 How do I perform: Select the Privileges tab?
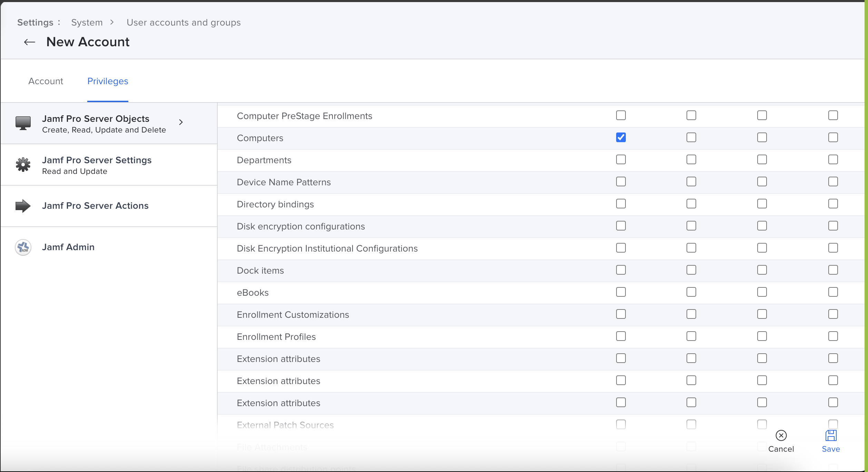(108, 81)
